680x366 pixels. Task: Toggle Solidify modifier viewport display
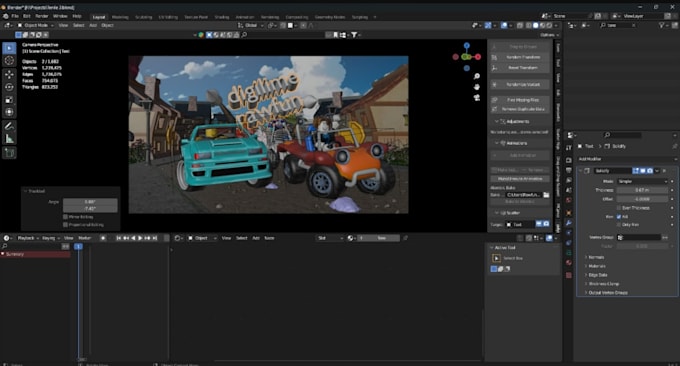[643, 171]
